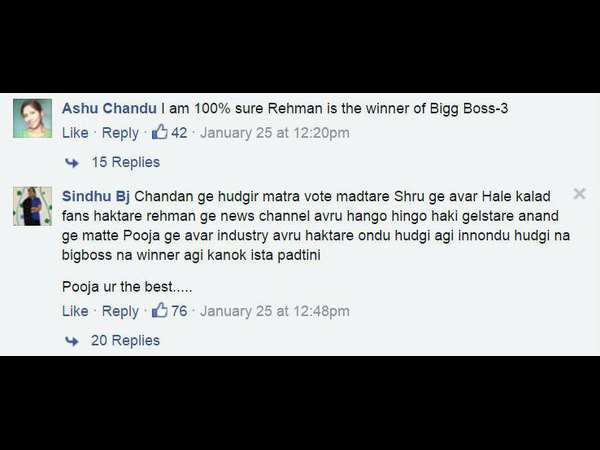Open timestamp January 25 at 12:48pm
This screenshot has width=600, height=450.
(x=275, y=311)
